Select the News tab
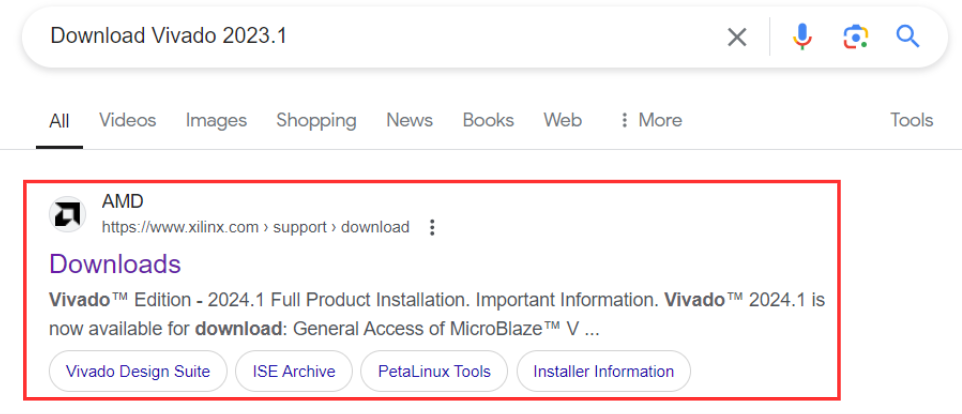 coord(409,120)
